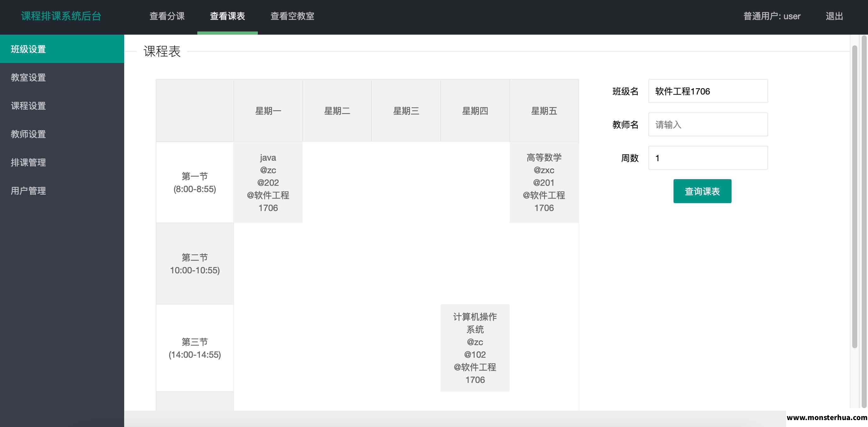Open 教师设置 in the sidebar
Viewport: 868px width, 427px height.
(x=62, y=134)
